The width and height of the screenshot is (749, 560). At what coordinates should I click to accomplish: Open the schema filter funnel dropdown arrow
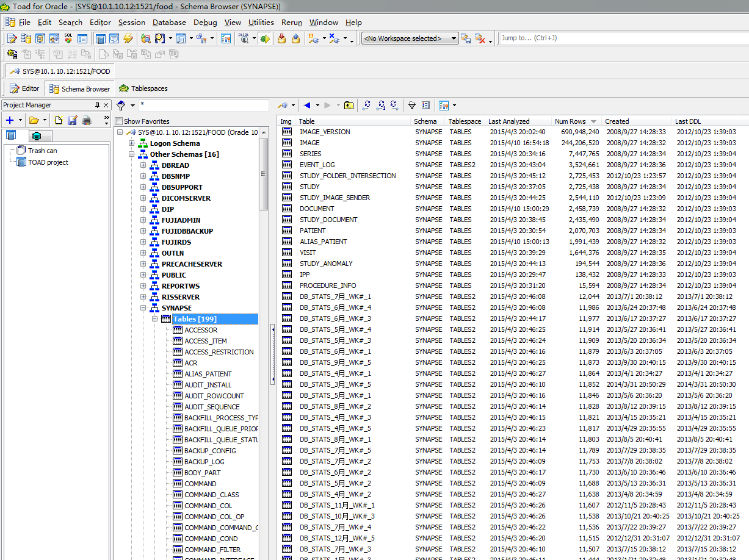(132, 106)
